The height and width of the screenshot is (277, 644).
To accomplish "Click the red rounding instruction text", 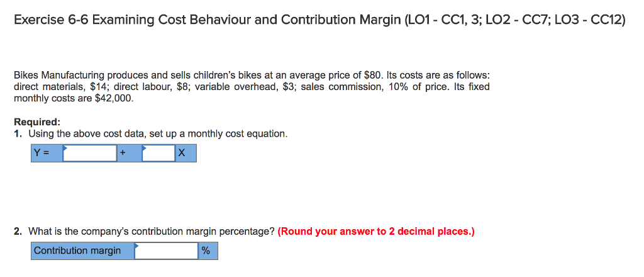I will coord(376,232).
